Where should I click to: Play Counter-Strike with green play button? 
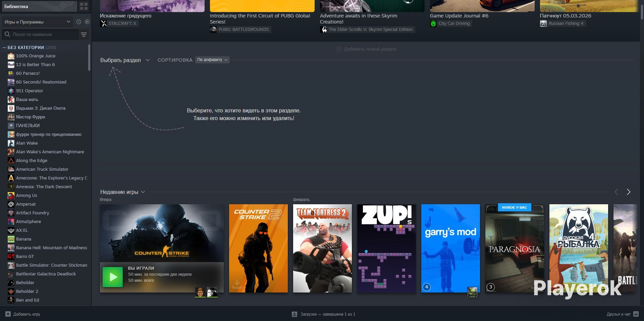[x=113, y=277]
